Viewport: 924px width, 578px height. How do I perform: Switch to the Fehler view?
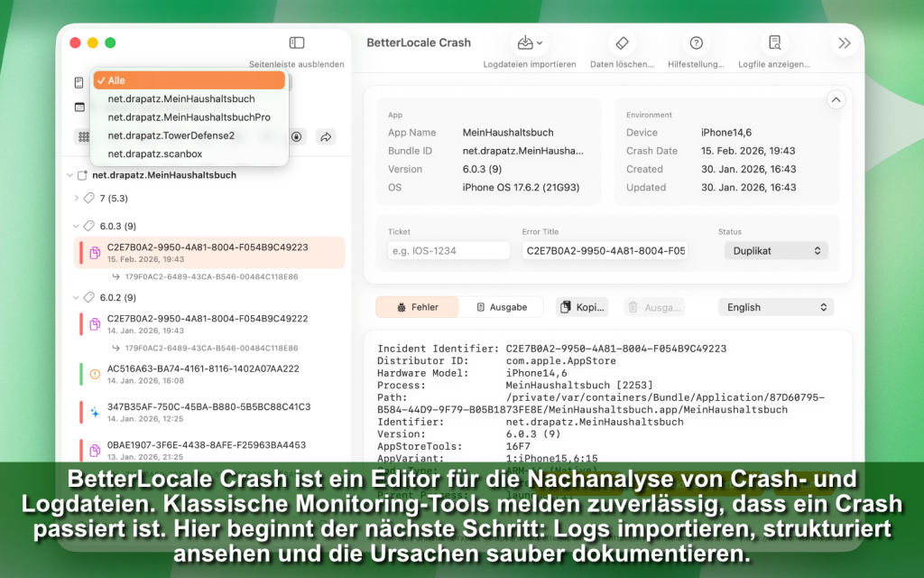[x=417, y=307]
